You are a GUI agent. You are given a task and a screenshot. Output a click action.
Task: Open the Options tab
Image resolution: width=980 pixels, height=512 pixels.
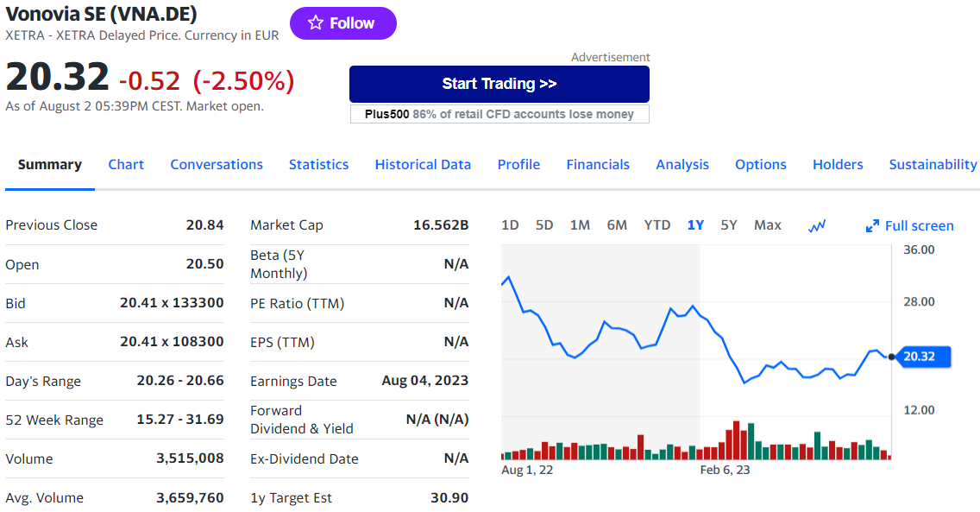pyautogui.click(x=760, y=164)
